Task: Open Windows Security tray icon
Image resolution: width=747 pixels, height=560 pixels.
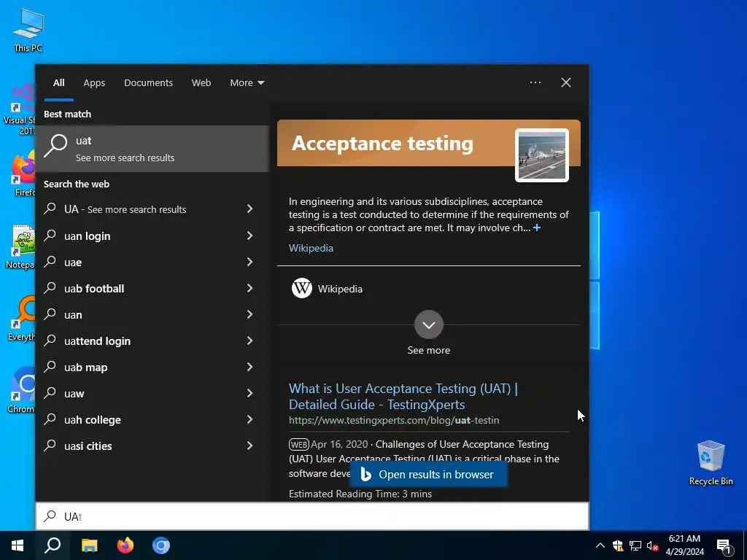Action: (618, 545)
